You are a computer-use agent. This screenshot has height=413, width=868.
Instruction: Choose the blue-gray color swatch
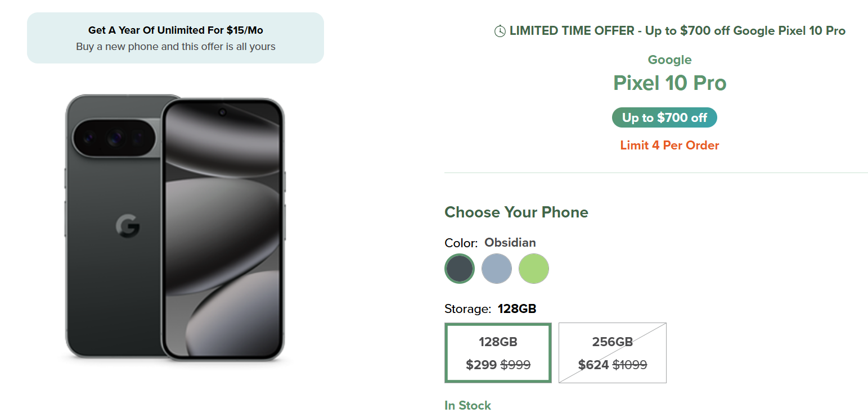pyautogui.click(x=497, y=269)
